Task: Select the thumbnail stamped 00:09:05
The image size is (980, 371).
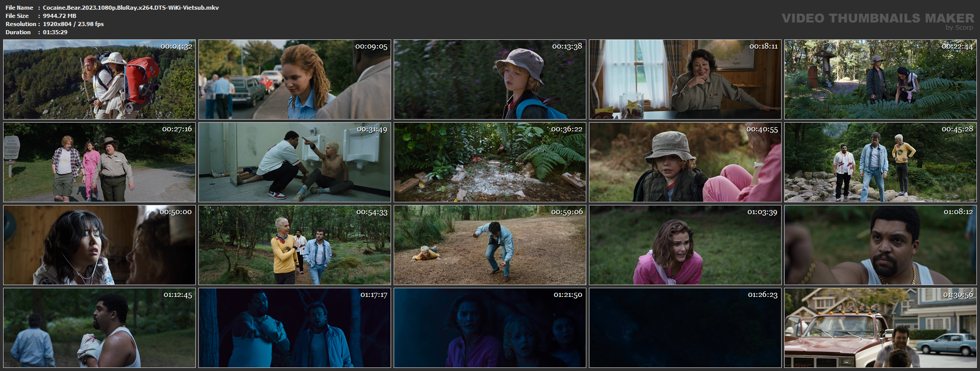Action: (x=294, y=80)
